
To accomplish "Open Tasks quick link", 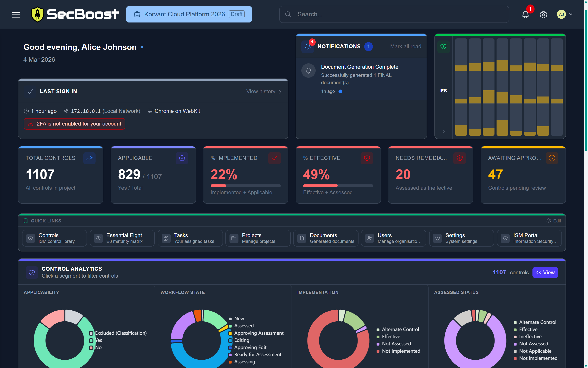I will tap(190, 238).
